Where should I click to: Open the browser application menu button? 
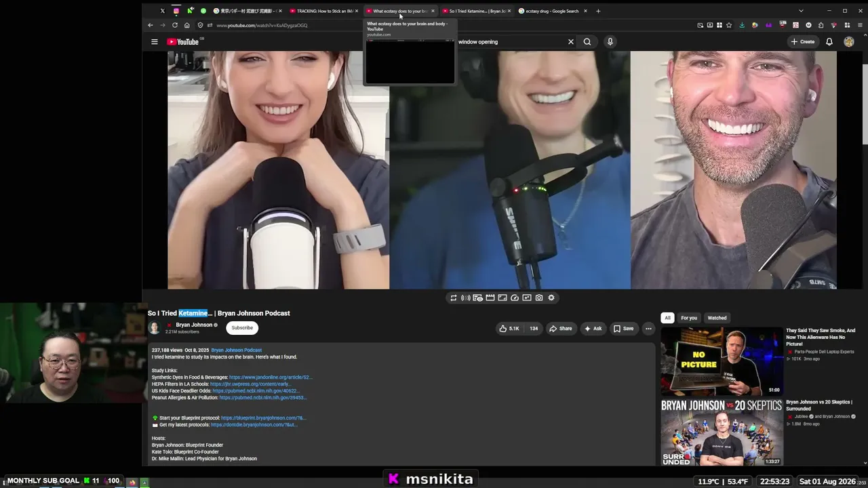[860, 25]
